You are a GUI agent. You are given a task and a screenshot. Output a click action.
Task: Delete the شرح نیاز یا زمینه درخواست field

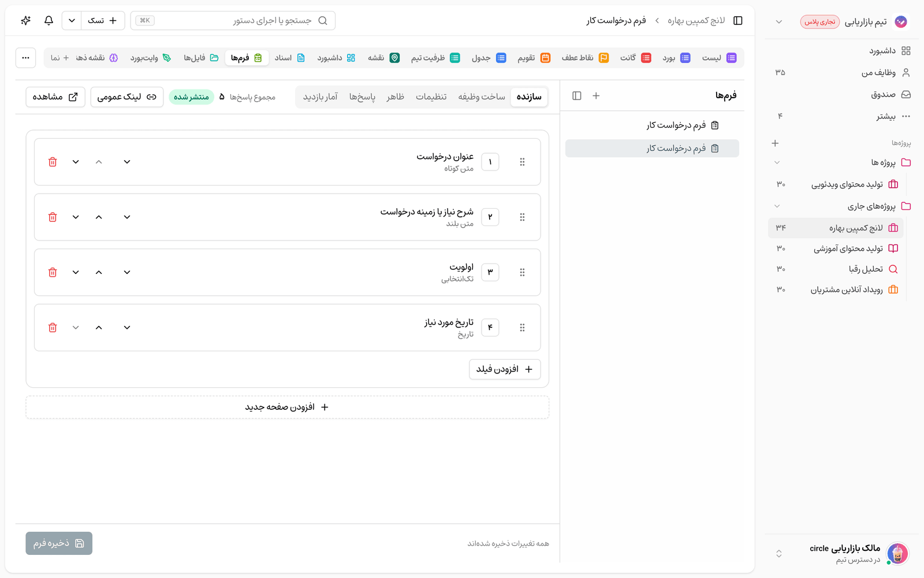(x=53, y=217)
